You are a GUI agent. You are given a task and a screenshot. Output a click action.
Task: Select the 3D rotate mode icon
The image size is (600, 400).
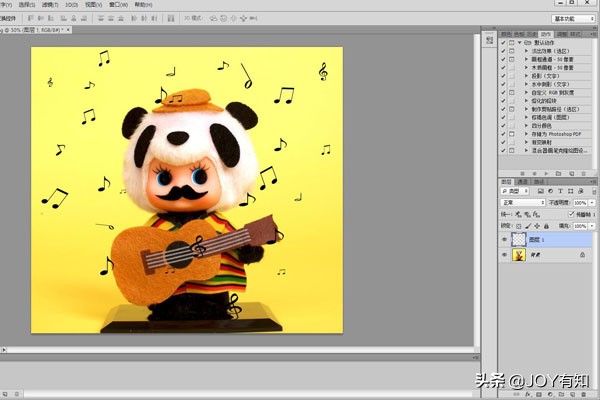[214, 18]
